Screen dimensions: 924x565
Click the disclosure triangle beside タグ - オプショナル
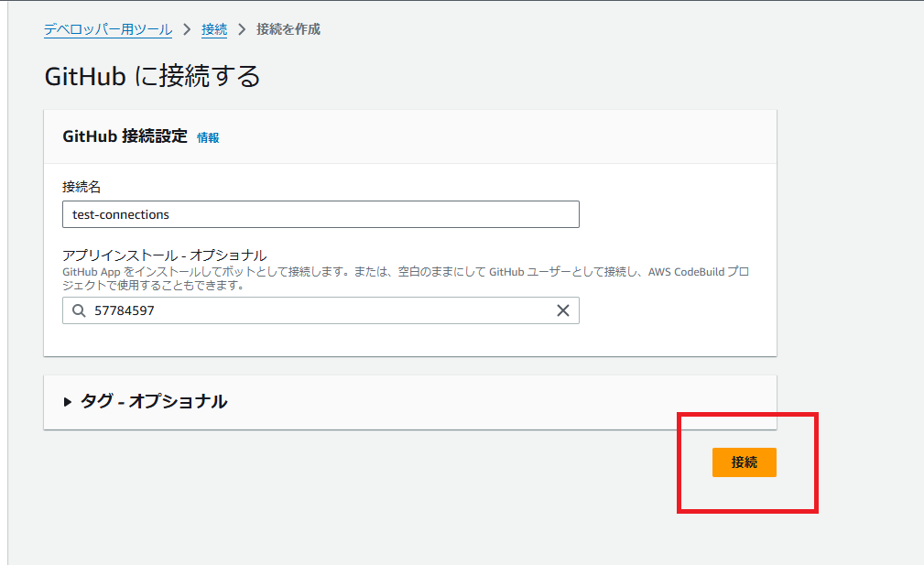(66, 401)
